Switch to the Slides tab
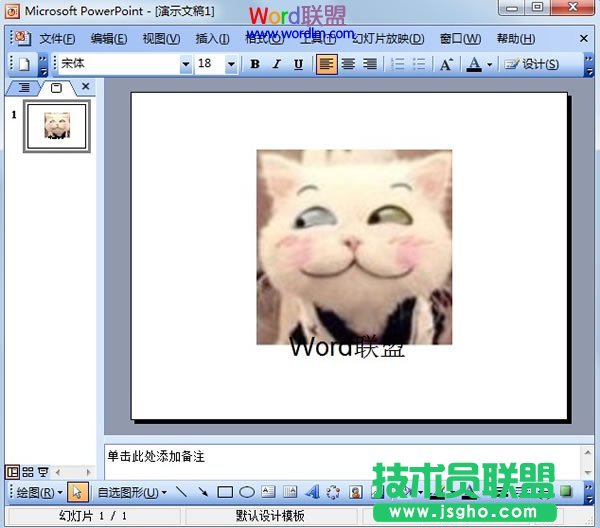The image size is (600, 528). (56, 88)
